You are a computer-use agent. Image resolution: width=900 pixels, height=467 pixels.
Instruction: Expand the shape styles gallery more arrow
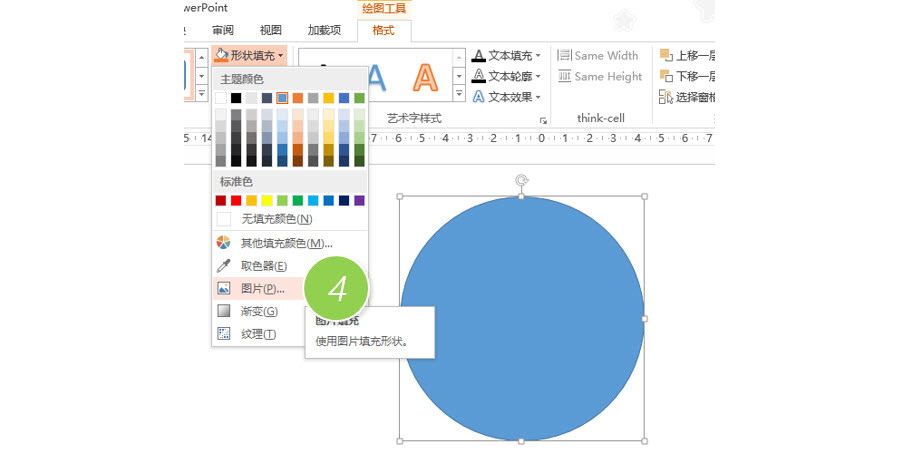pos(201,94)
